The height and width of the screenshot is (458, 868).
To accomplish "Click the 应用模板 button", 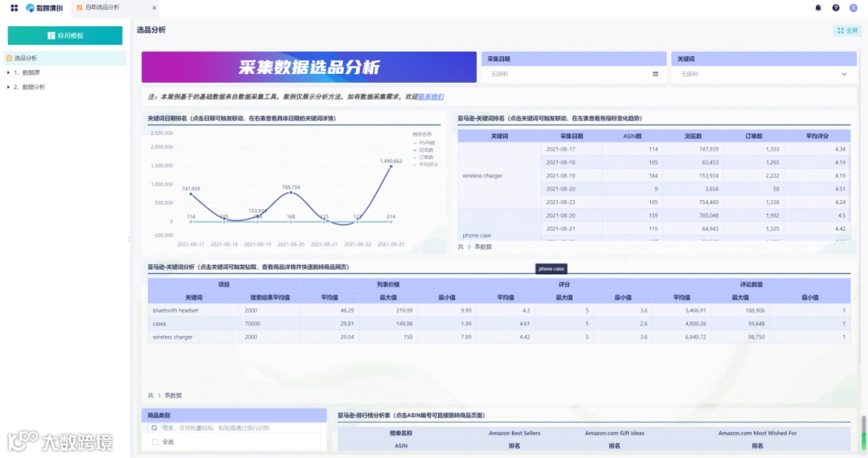I will pyautogui.click(x=65, y=35).
